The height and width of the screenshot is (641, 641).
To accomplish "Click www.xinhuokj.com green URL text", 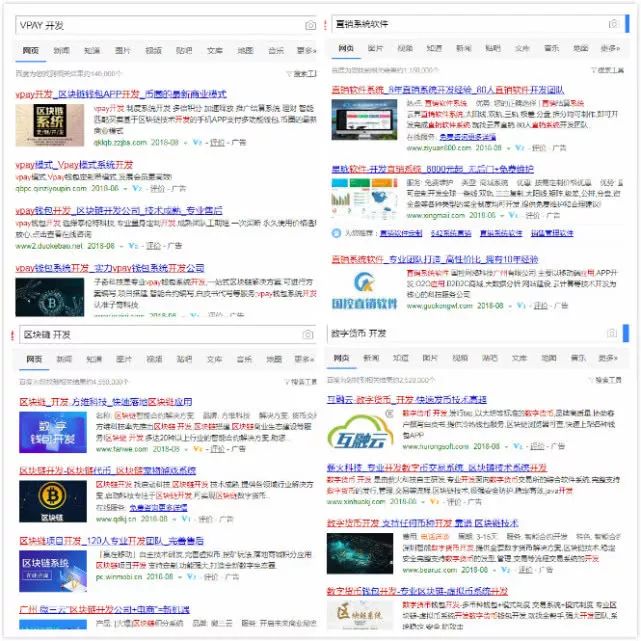I will [x=356, y=501].
